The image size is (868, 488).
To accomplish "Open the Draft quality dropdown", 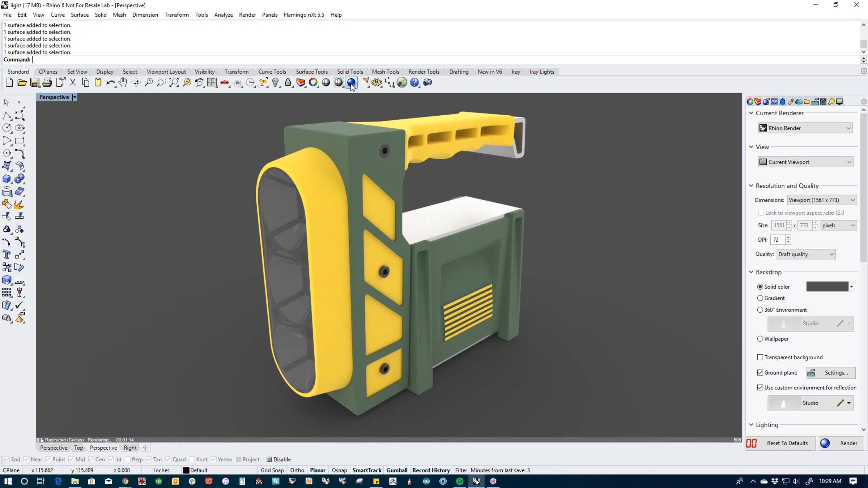I will click(806, 254).
